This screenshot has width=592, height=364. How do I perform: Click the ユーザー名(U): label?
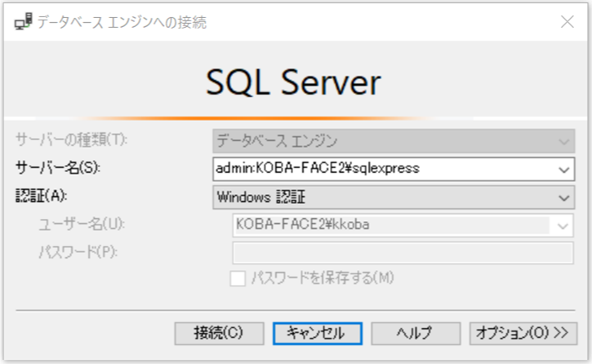pyautogui.click(x=82, y=224)
